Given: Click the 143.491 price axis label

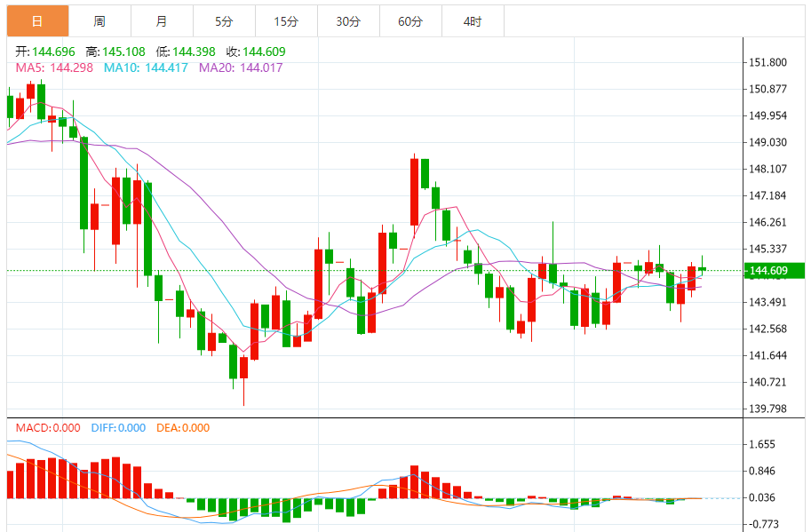Looking at the screenshot, I should coord(768,302).
